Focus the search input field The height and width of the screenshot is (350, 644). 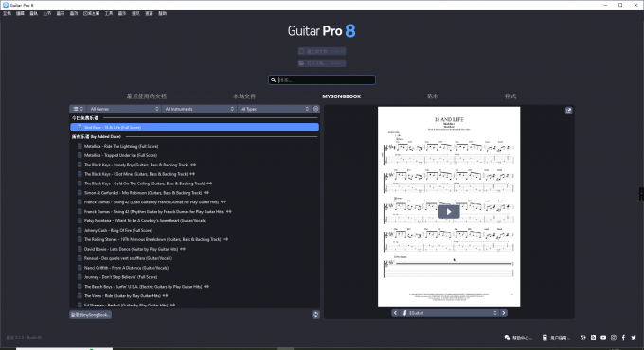tap(322, 80)
